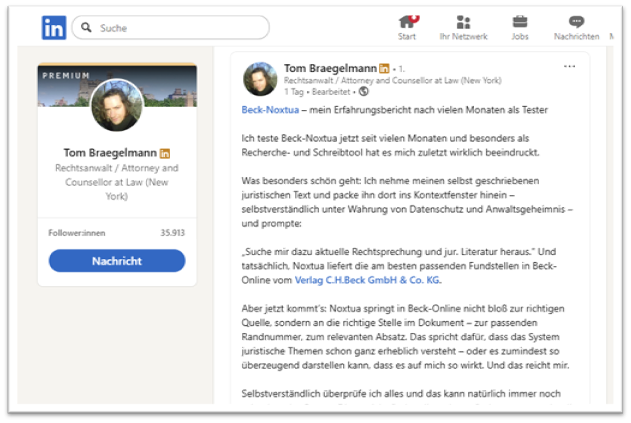Click the magnifier icon in search bar
631x423 pixels.
pos(86,27)
